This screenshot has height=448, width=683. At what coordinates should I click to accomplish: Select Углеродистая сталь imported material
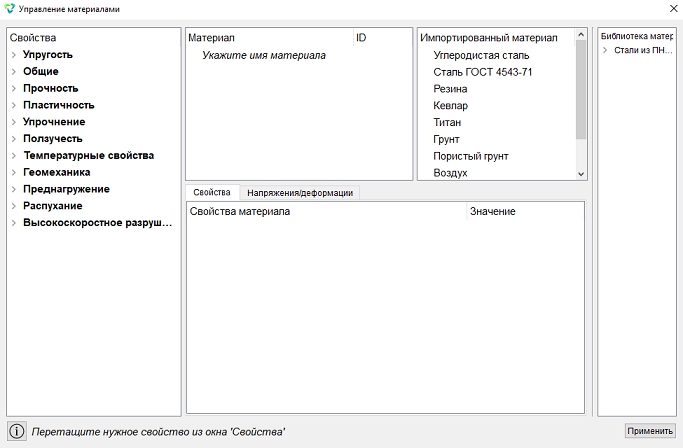pos(481,55)
